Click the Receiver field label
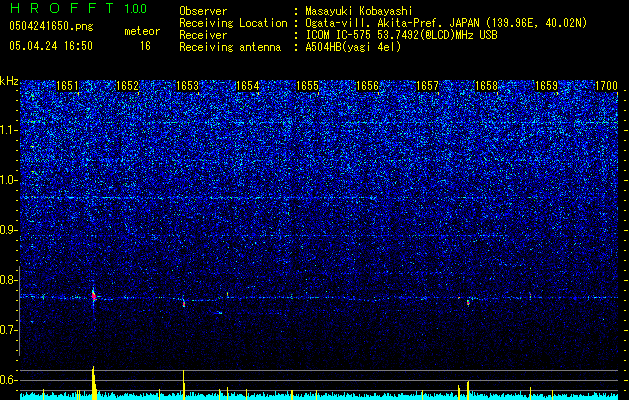 203,35
